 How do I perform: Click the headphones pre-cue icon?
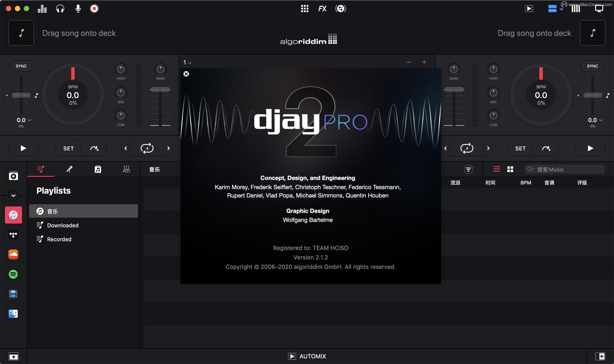point(60,9)
